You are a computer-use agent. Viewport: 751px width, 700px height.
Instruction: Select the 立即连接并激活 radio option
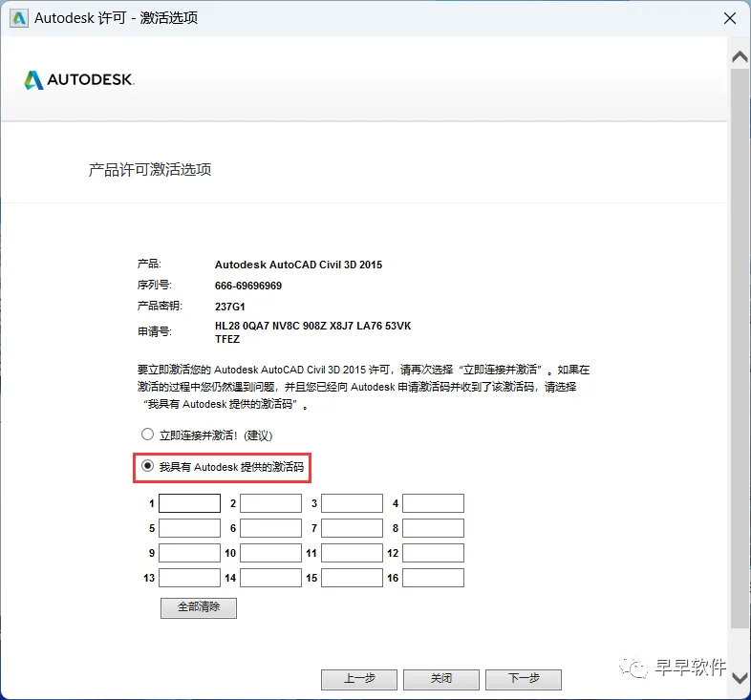[x=147, y=435]
